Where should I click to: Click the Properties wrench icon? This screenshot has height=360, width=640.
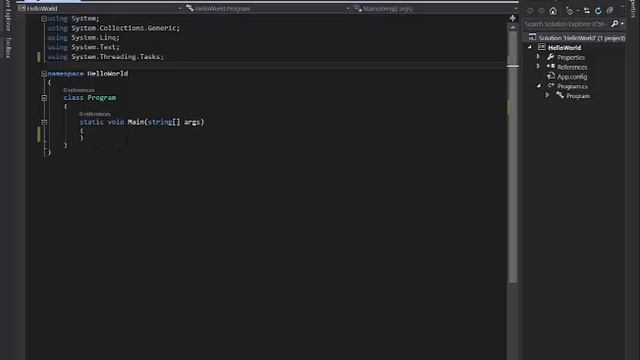[x=551, y=57]
